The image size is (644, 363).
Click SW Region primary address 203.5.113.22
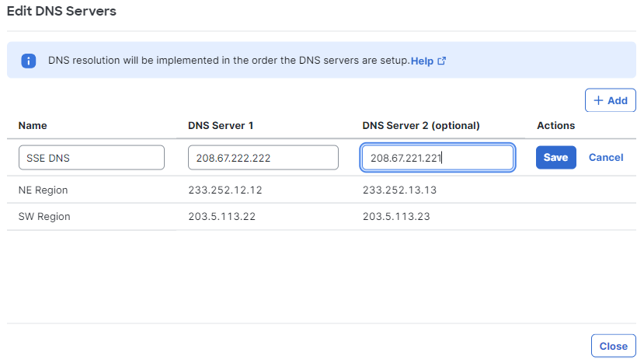[221, 216]
